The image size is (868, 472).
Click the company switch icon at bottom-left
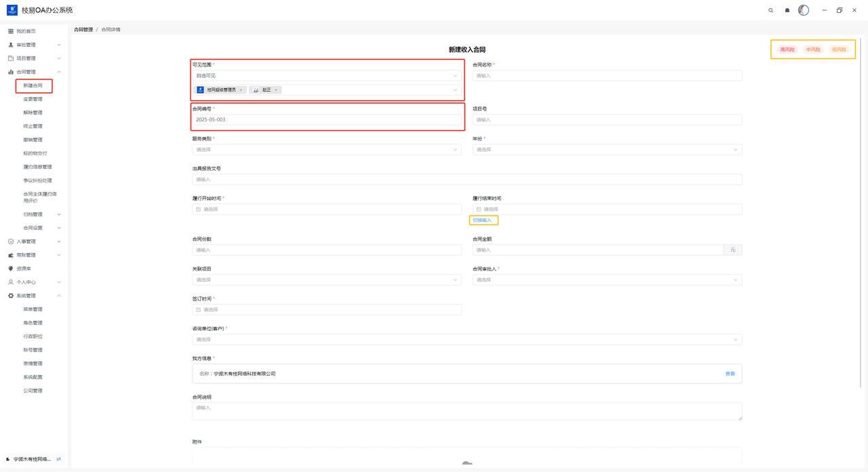(x=59, y=459)
